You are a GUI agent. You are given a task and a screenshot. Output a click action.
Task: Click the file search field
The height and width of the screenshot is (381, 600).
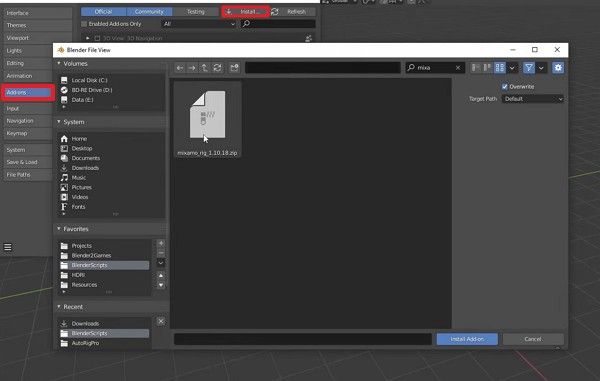[x=435, y=68]
